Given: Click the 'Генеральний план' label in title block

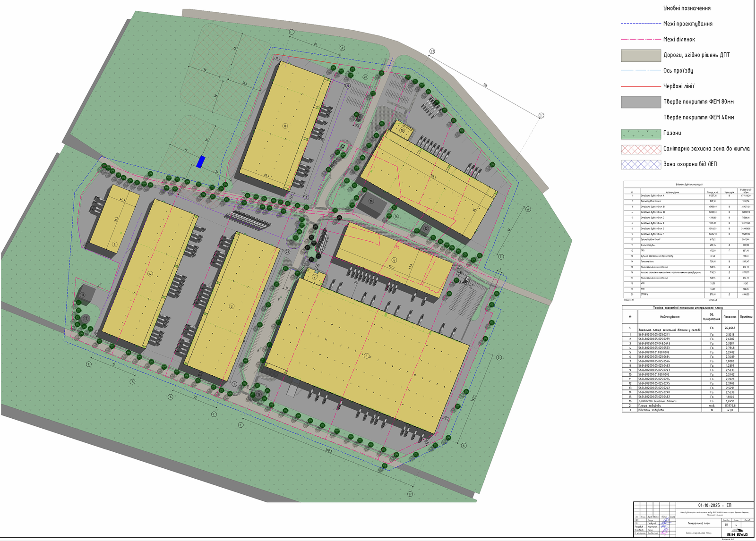Looking at the screenshot, I should tap(698, 523).
